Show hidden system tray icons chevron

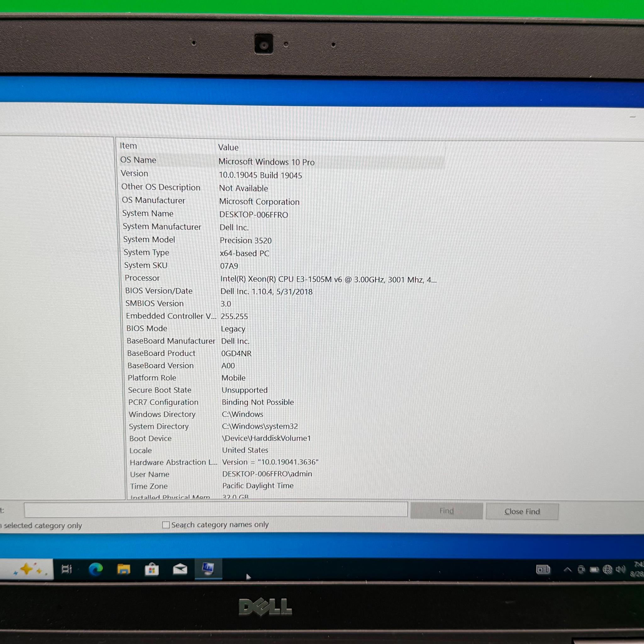568,570
